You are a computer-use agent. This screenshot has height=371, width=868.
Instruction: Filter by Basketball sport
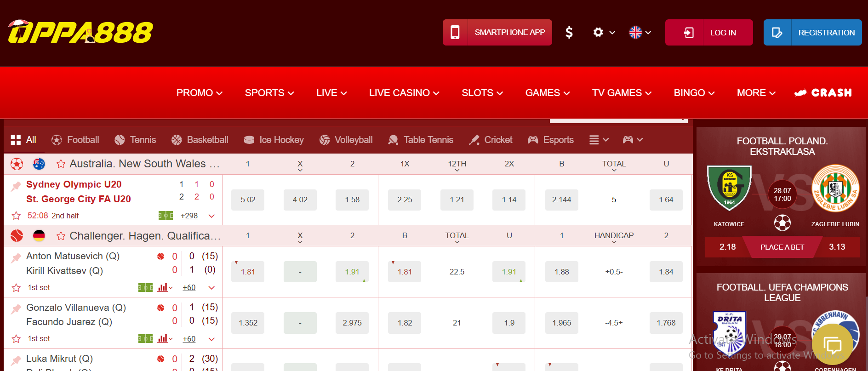coord(200,140)
